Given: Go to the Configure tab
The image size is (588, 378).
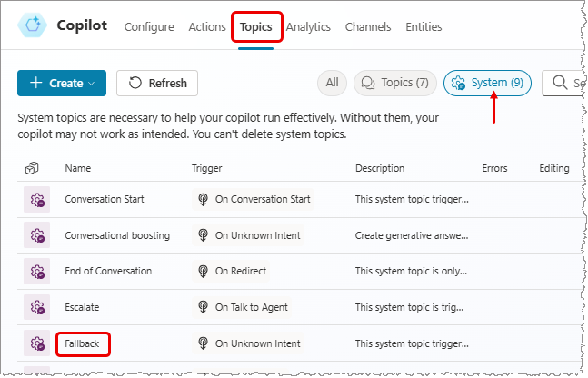Looking at the screenshot, I should click(149, 27).
